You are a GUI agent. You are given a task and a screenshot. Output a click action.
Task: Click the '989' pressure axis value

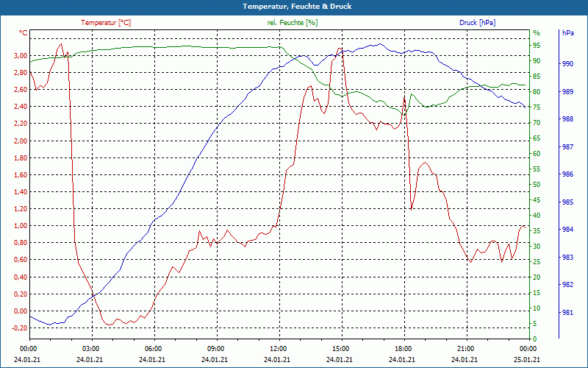(567, 91)
